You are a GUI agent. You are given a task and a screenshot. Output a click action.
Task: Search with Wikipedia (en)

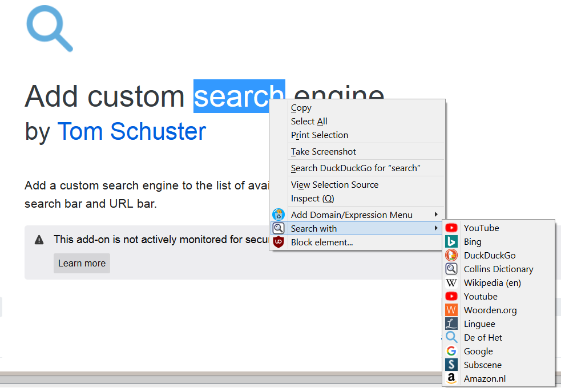tap(499, 282)
